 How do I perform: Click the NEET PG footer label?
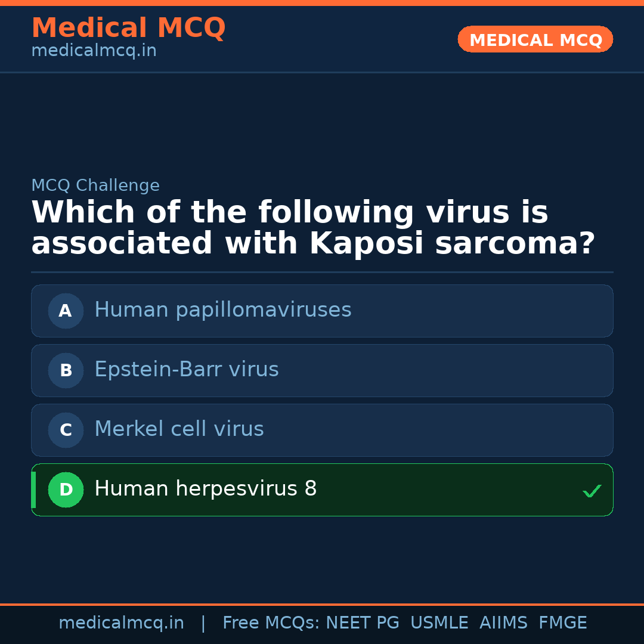click(x=363, y=623)
